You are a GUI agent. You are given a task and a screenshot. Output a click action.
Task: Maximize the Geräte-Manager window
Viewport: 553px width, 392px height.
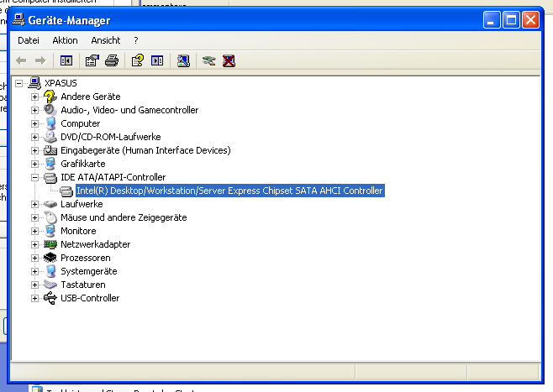point(511,20)
